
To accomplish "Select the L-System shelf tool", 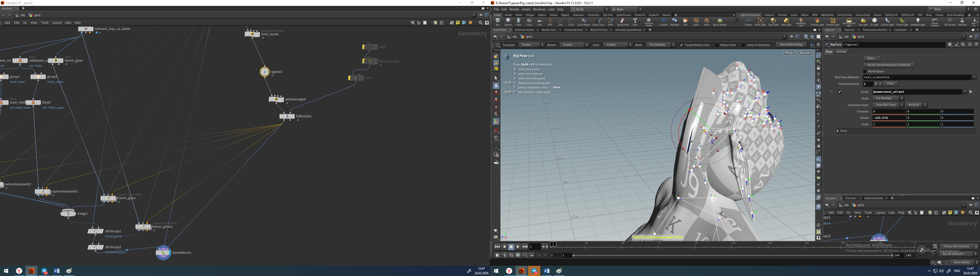I will pos(663,22).
